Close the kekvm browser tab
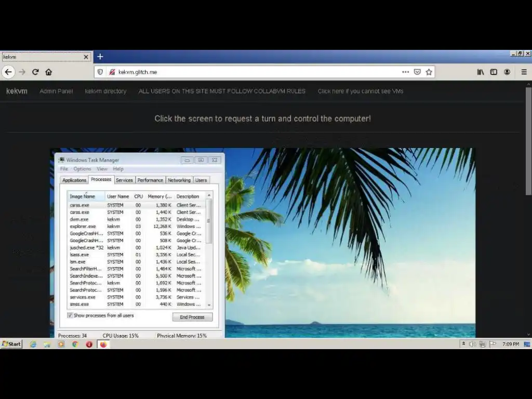Screen dimensions: 532x399 click(x=86, y=57)
